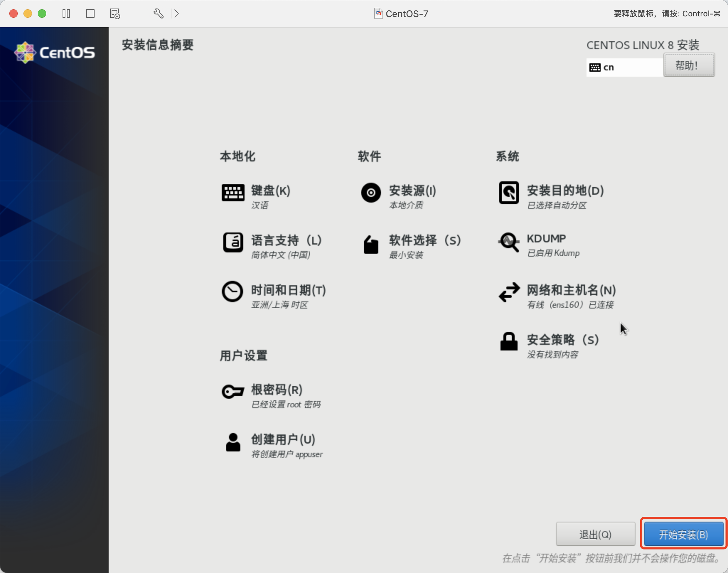The image size is (728, 573).
Task: Open the time and date clock icon
Action: point(232,291)
